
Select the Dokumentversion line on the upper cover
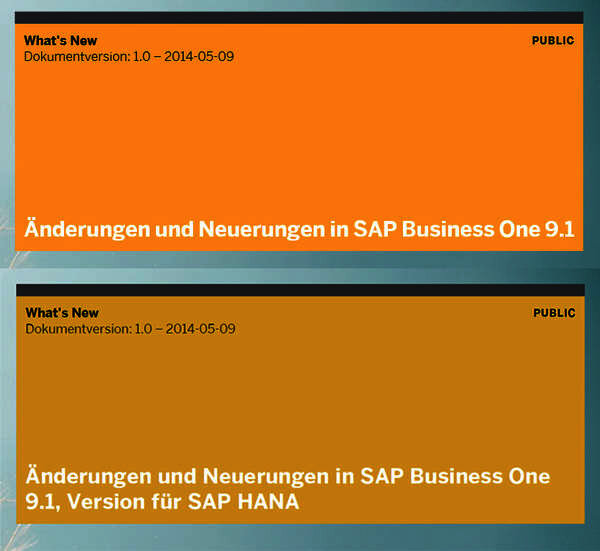pyautogui.click(x=129, y=55)
